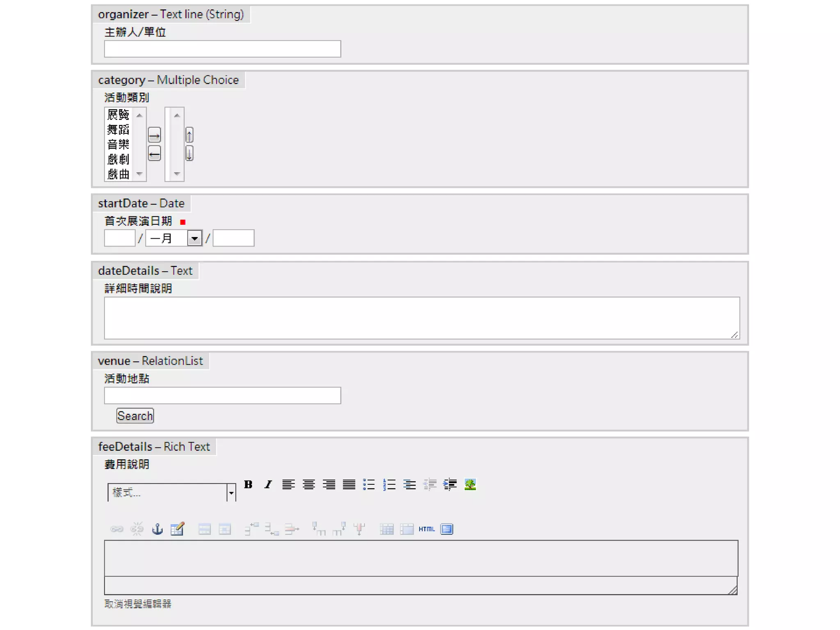Screen dimensions: 840x630
Task: Click the delete column icon
Action: pyautogui.click(x=359, y=529)
